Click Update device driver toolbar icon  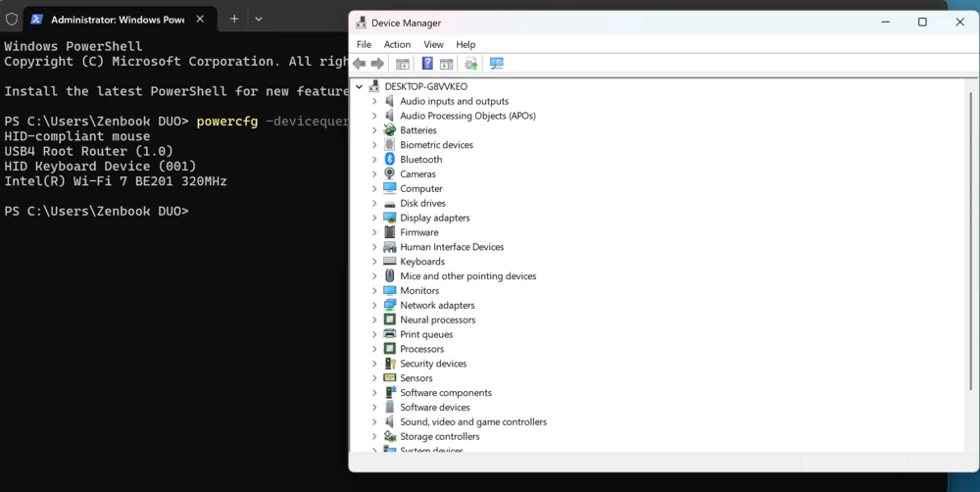click(x=471, y=63)
